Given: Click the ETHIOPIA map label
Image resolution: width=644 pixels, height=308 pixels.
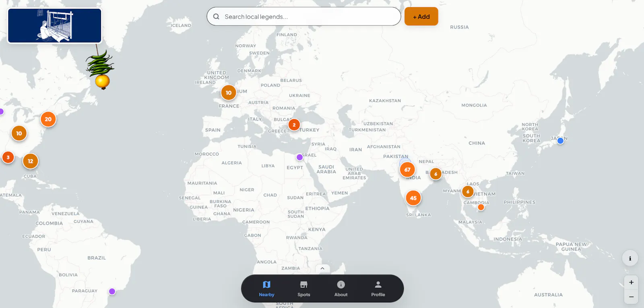Looking at the screenshot, I should (317, 209).
